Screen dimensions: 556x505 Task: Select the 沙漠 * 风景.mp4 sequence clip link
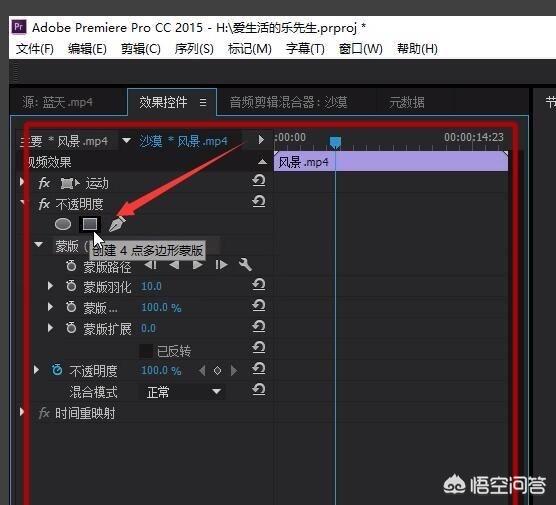[183, 141]
